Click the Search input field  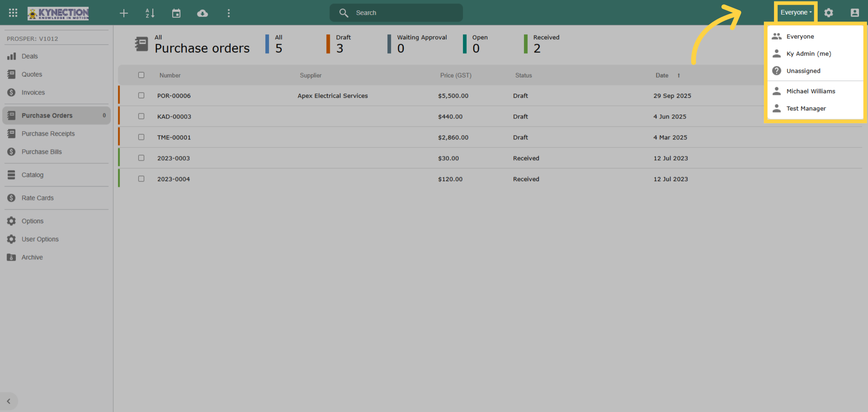396,13
